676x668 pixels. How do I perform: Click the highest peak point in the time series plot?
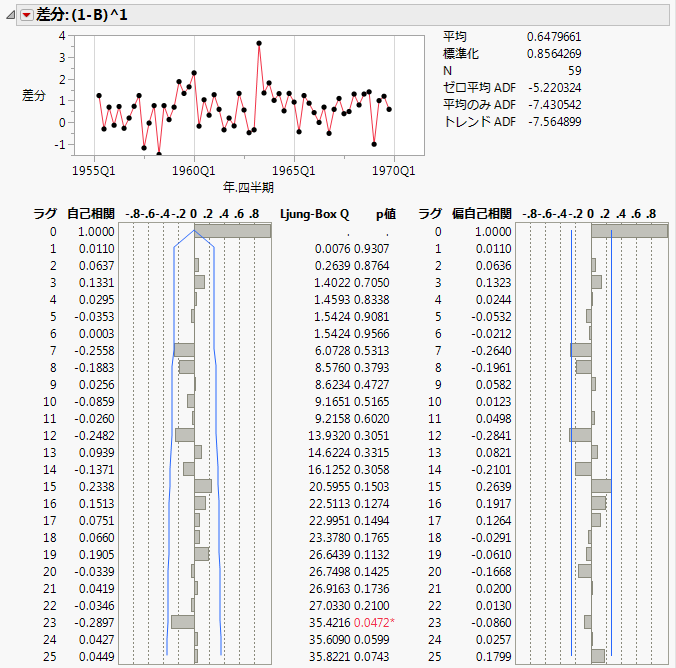pyautogui.click(x=259, y=43)
